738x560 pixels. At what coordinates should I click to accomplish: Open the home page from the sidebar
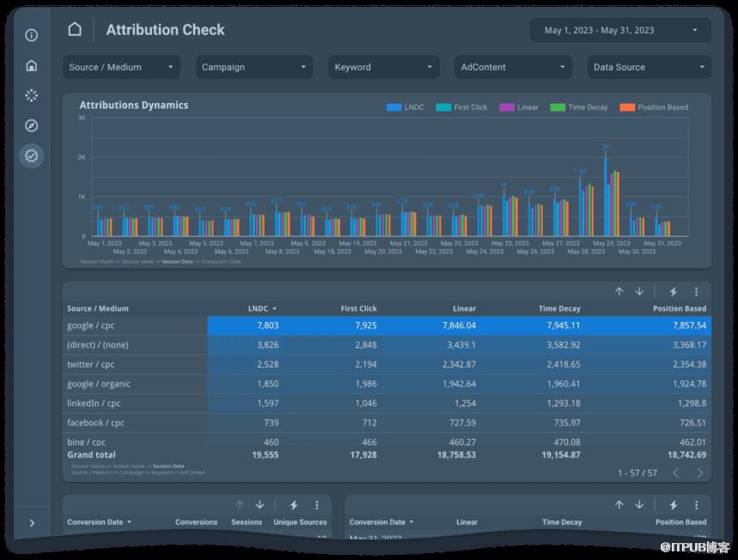tap(32, 65)
